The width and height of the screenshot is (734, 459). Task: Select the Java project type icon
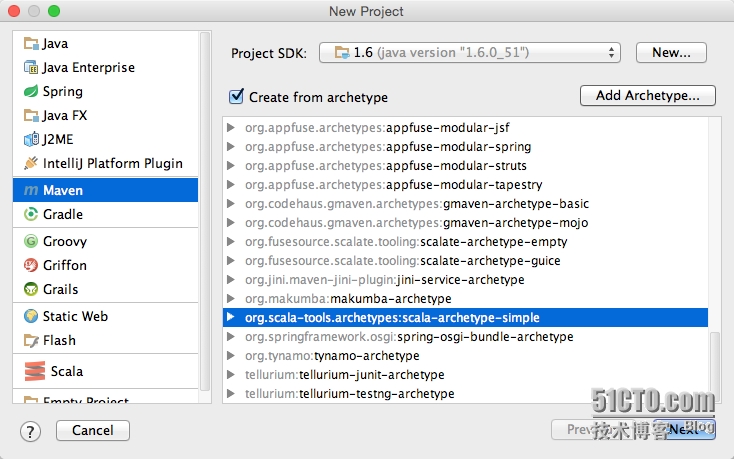(x=31, y=44)
